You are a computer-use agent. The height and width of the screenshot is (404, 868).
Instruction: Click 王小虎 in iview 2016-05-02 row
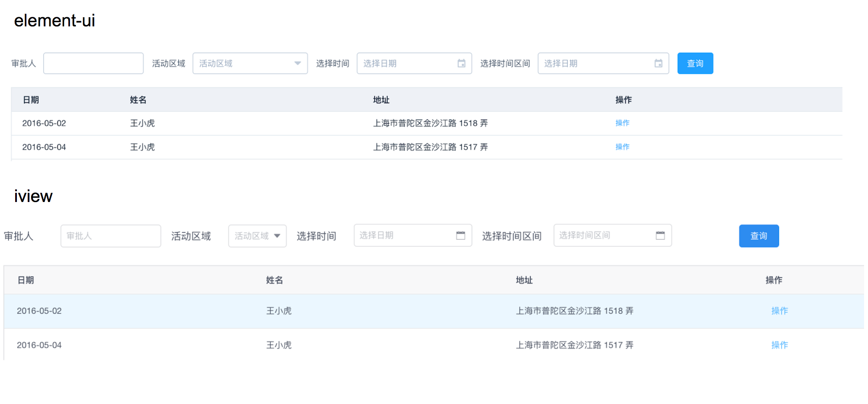(279, 311)
